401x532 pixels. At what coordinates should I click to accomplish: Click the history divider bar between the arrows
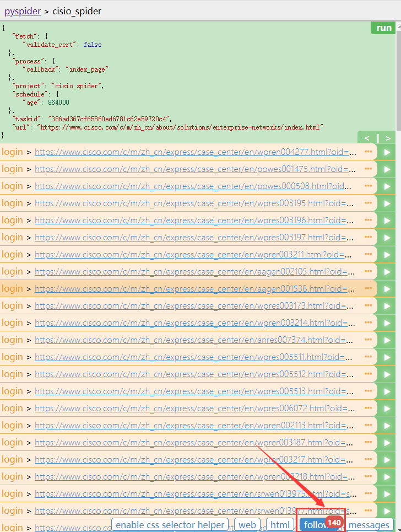[378, 138]
